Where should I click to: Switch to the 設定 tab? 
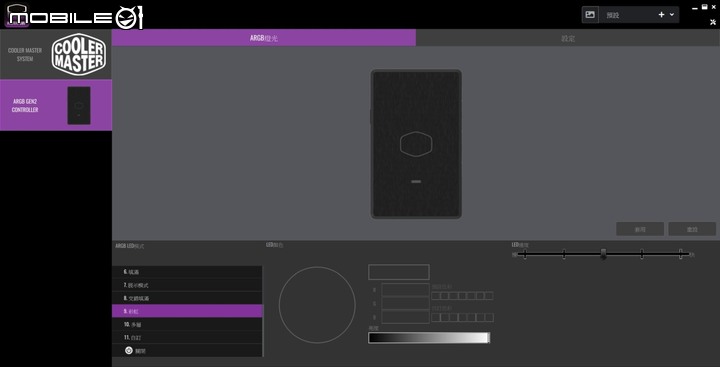pos(568,38)
